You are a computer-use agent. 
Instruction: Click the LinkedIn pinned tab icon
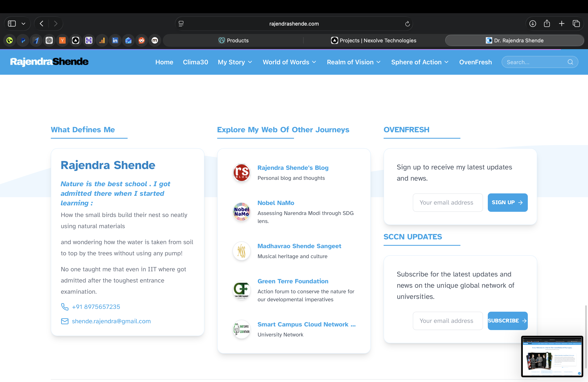point(115,41)
